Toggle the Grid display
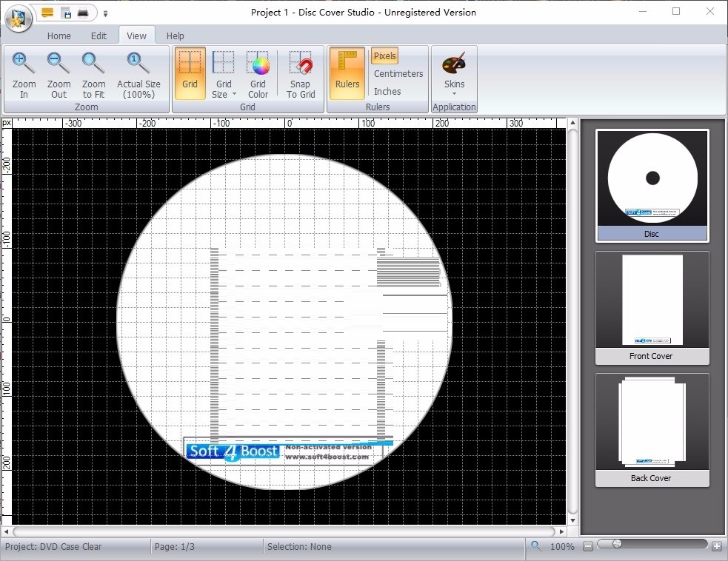This screenshot has height=561, width=728. tap(190, 74)
